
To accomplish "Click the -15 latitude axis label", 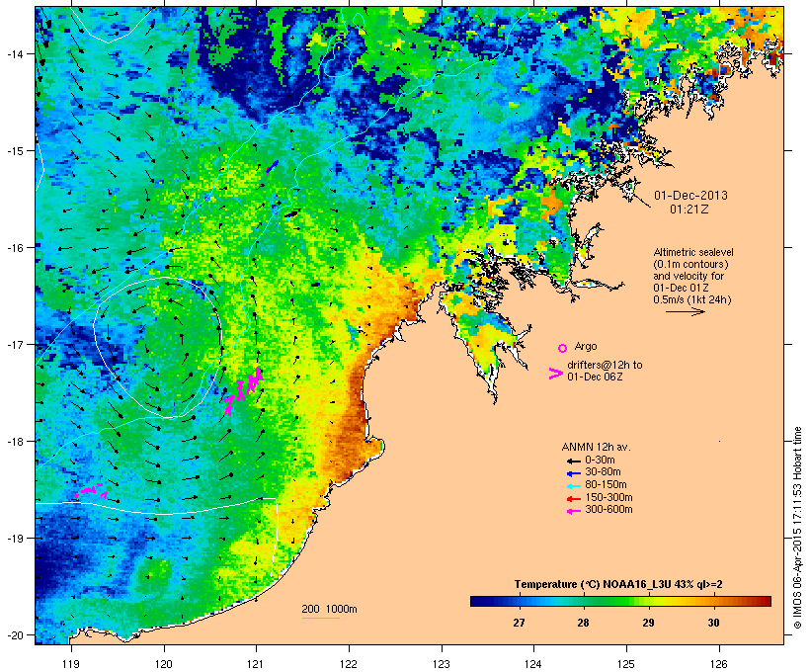I will point(14,151).
